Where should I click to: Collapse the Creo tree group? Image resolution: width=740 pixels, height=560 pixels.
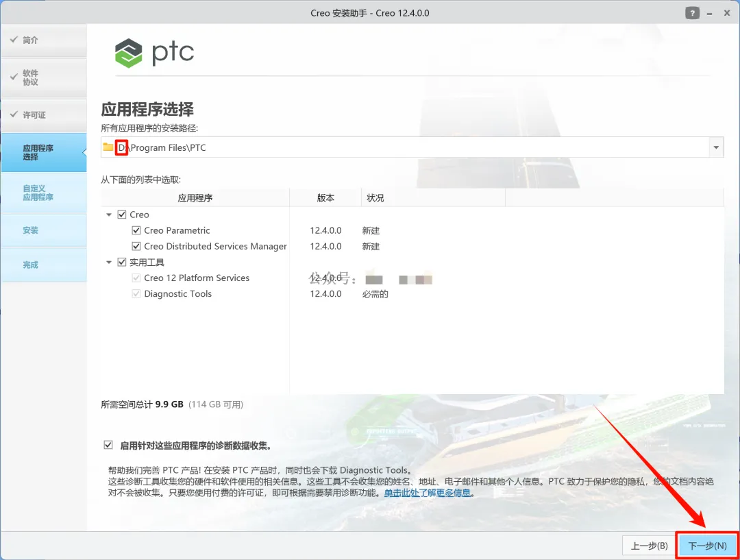109,215
